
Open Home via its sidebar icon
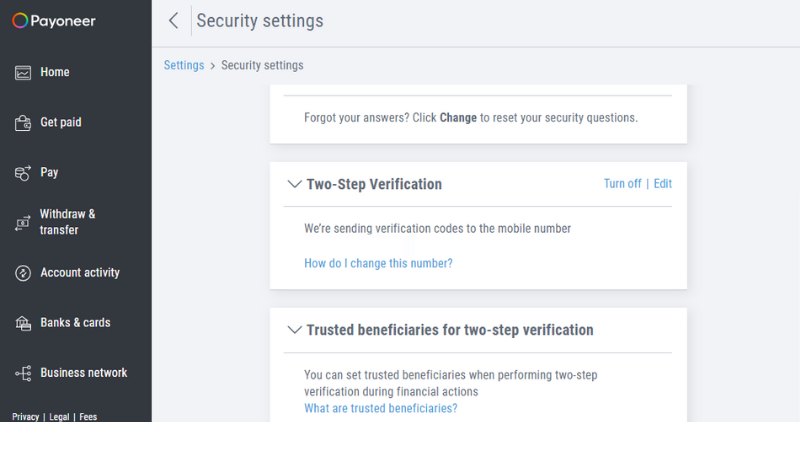point(23,72)
